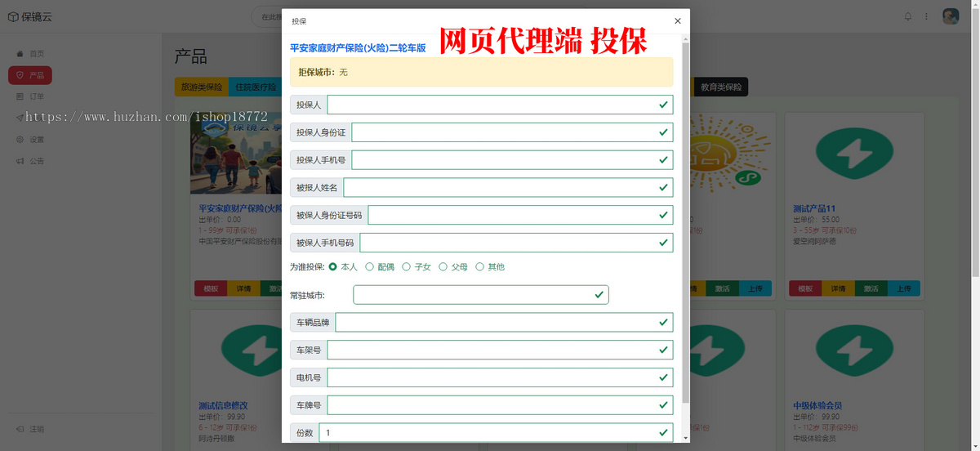Click 详情 button under 测试产品11
This screenshot has width=980, height=451.
tap(838, 288)
